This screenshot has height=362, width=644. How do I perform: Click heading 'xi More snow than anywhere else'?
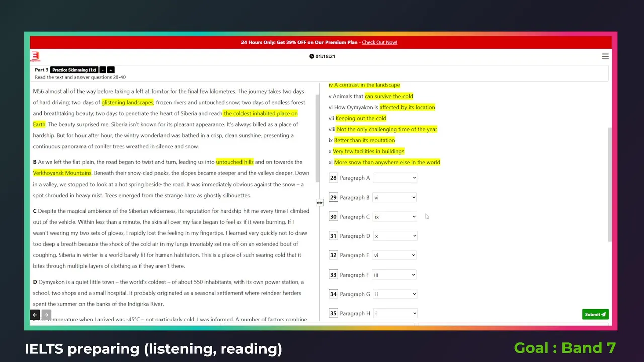click(384, 162)
